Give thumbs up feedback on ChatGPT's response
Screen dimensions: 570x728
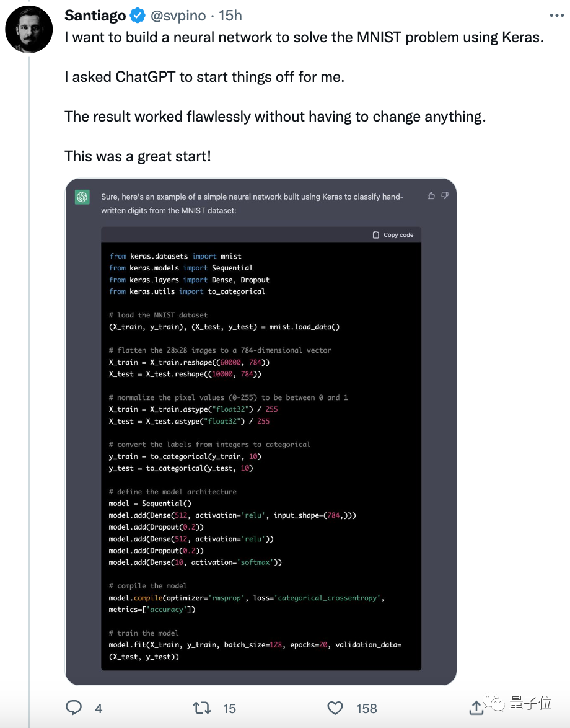coord(431,195)
